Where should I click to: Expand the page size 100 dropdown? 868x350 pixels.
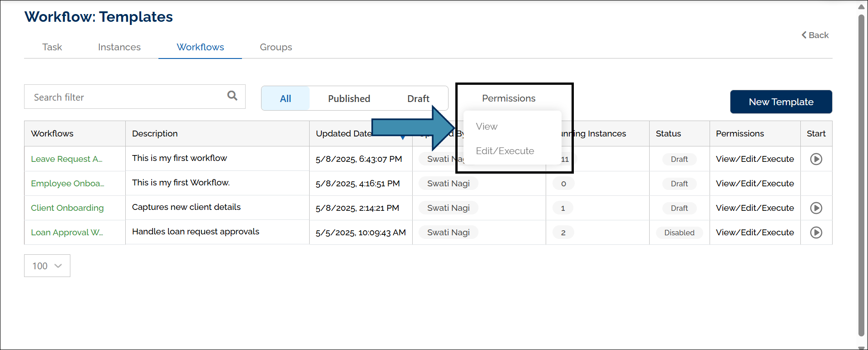(x=47, y=266)
